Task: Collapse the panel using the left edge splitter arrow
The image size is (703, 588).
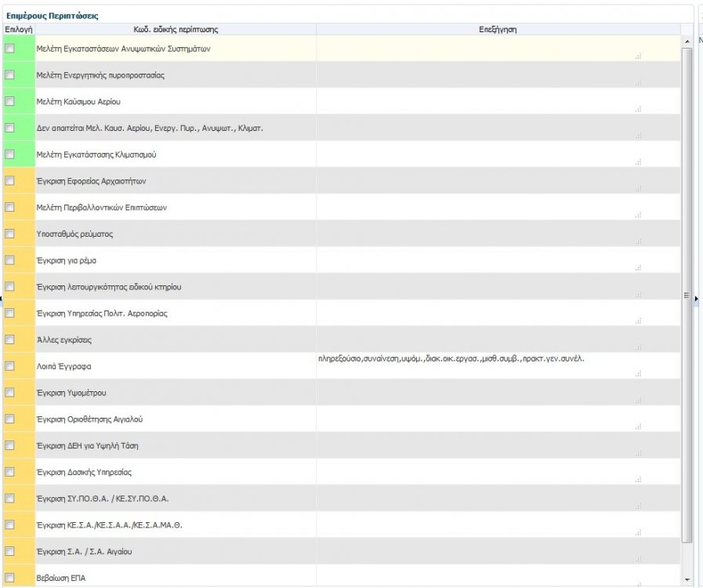Action: click(2, 299)
